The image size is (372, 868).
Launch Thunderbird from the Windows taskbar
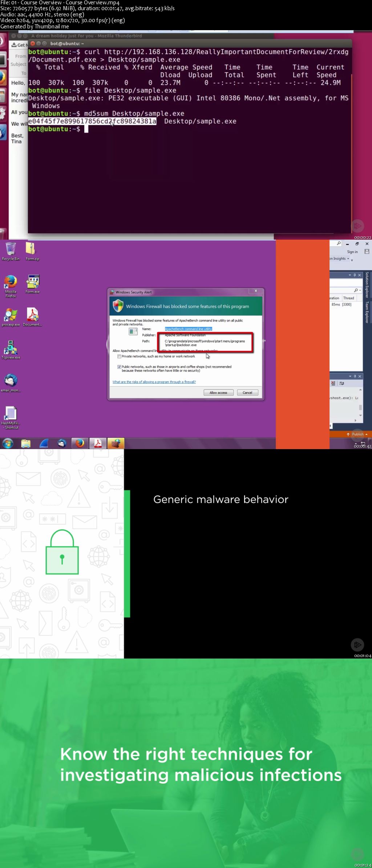click(x=62, y=443)
